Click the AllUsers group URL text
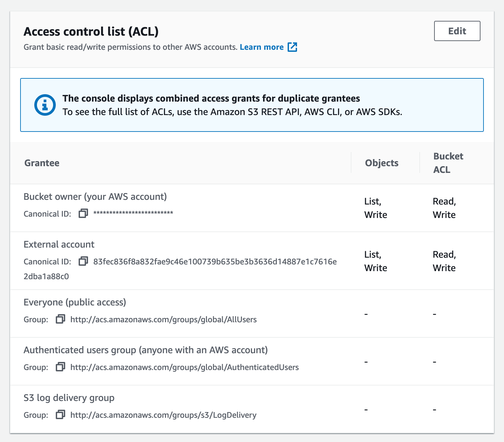The width and height of the screenshot is (504, 442). tap(163, 320)
